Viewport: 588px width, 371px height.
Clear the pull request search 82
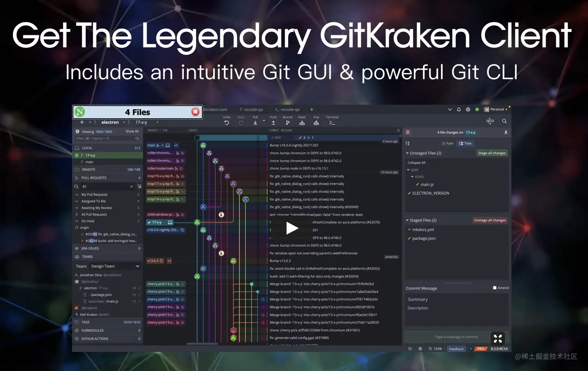[131, 187]
